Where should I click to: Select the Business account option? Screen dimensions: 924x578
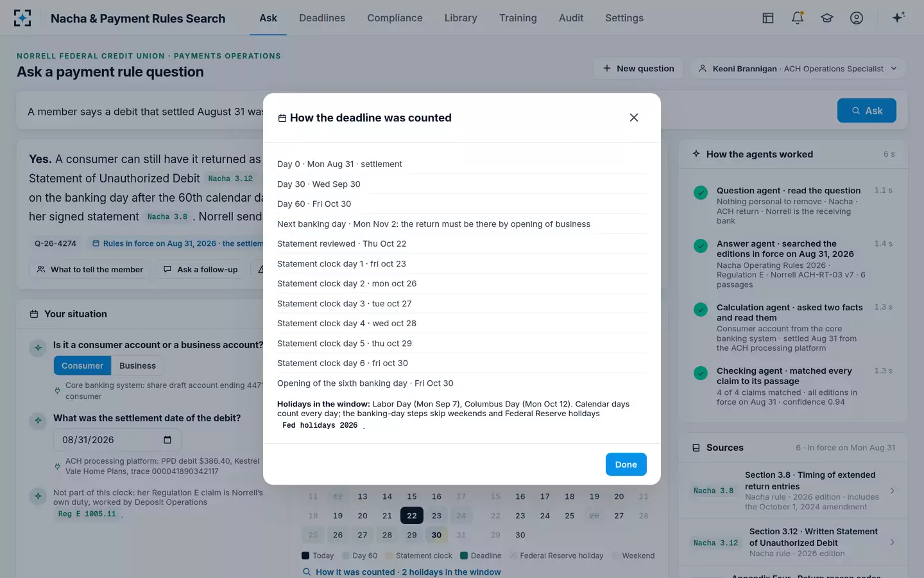(137, 365)
